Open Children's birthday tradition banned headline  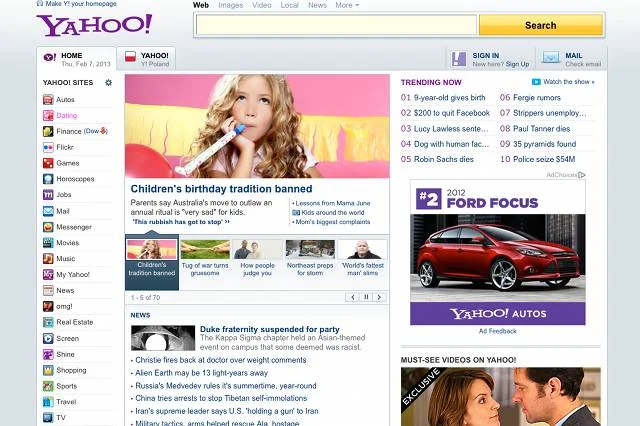click(221, 189)
